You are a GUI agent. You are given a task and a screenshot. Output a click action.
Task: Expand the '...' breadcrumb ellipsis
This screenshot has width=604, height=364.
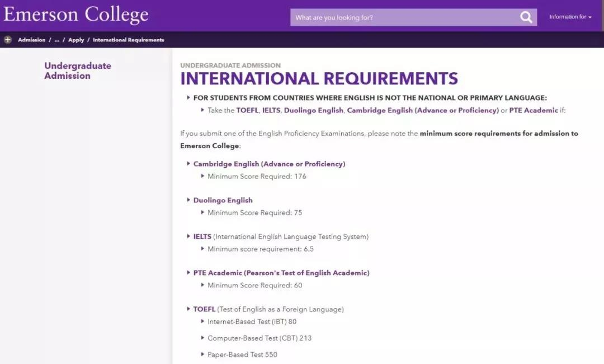[57, 40]
